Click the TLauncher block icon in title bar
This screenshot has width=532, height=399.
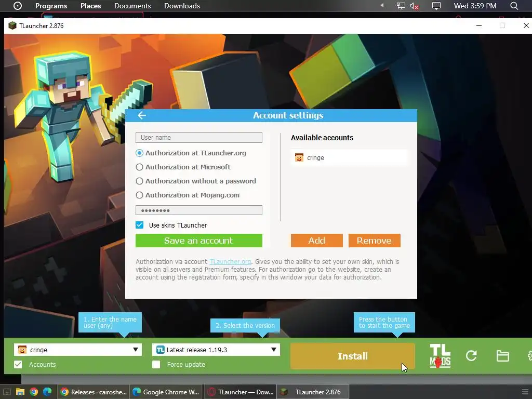coord(12,26)
